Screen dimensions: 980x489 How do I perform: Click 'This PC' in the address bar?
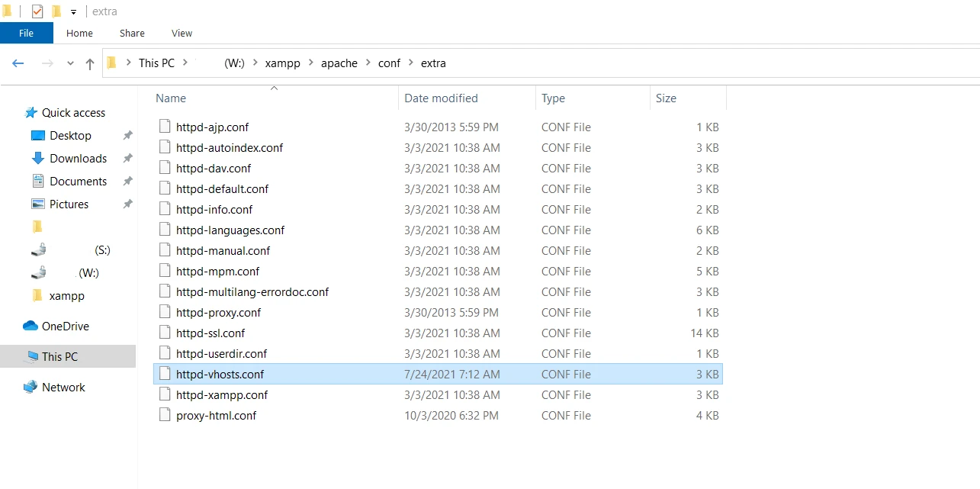click(156, 63)
